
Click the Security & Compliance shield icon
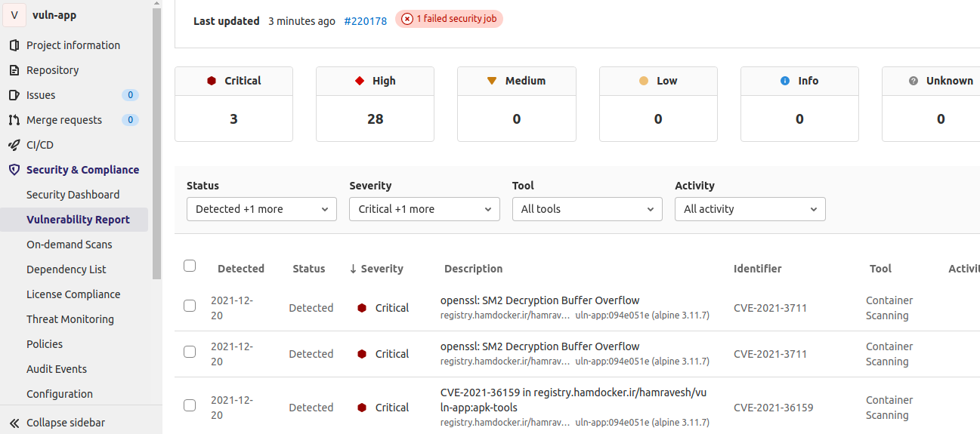pos(14,170)
